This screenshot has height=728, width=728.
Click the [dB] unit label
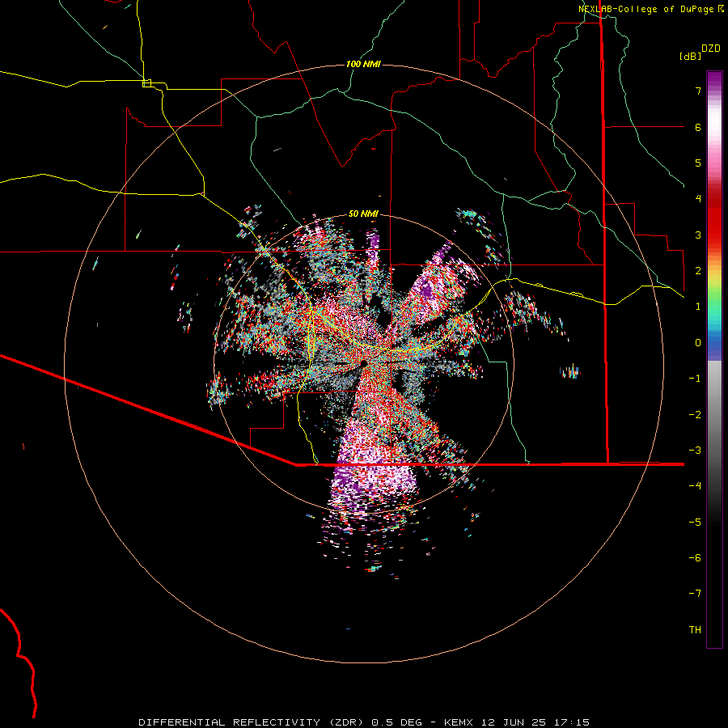coord(690,56)
